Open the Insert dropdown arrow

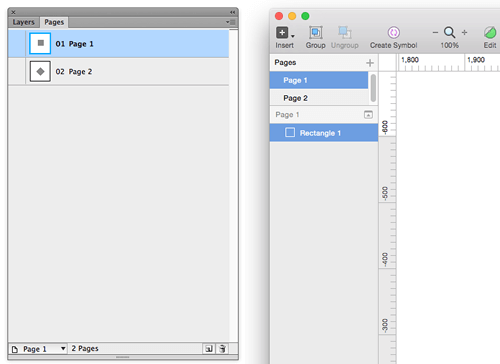[293, 36]
